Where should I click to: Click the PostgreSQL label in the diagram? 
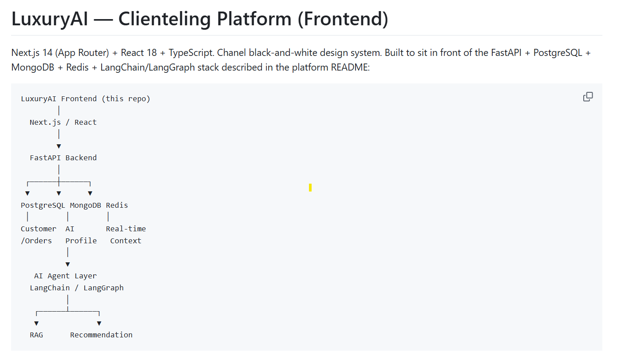[43, 205]
